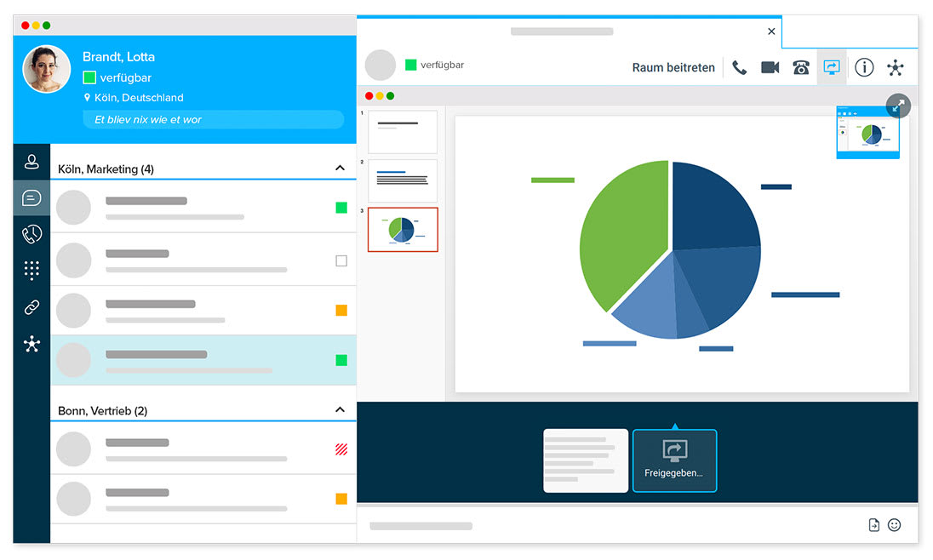
Task: Switch to the open conversation tab
Action: 562,31
